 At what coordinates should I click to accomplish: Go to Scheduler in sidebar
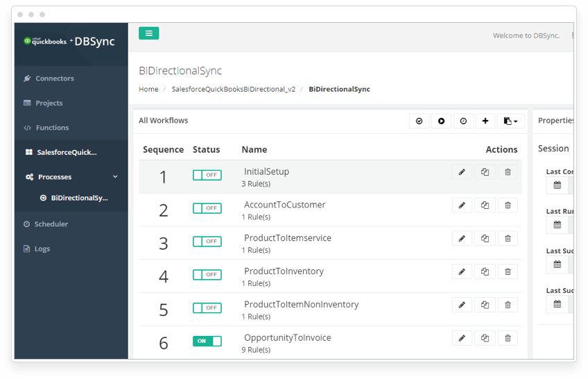point(51,224)
